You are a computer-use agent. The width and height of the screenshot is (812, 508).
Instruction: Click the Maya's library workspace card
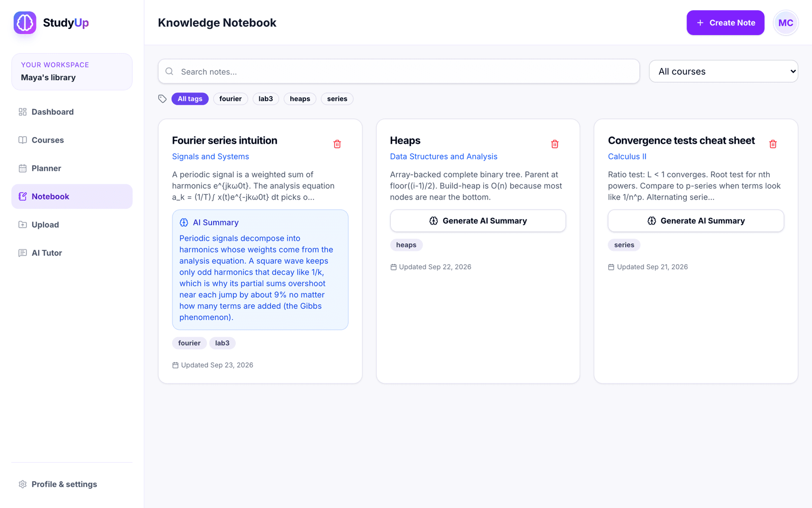coord(72,72)
